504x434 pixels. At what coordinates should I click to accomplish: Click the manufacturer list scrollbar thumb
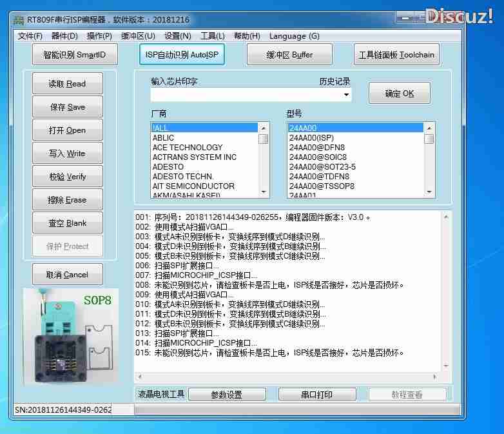[x=264, y=139]
